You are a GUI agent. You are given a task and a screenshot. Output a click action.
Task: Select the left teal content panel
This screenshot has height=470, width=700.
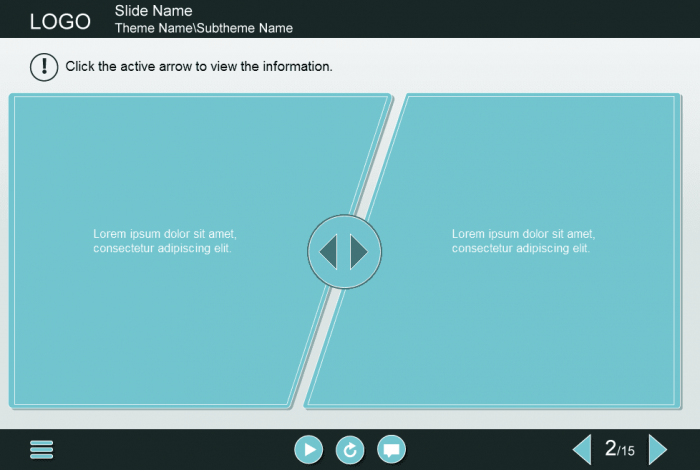(x=150, y=320)
